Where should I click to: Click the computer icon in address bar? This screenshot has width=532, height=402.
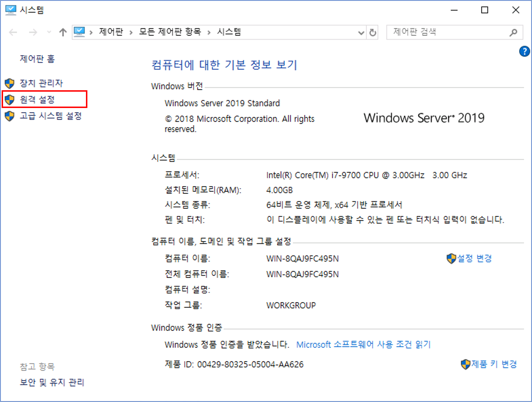[79, 32]
